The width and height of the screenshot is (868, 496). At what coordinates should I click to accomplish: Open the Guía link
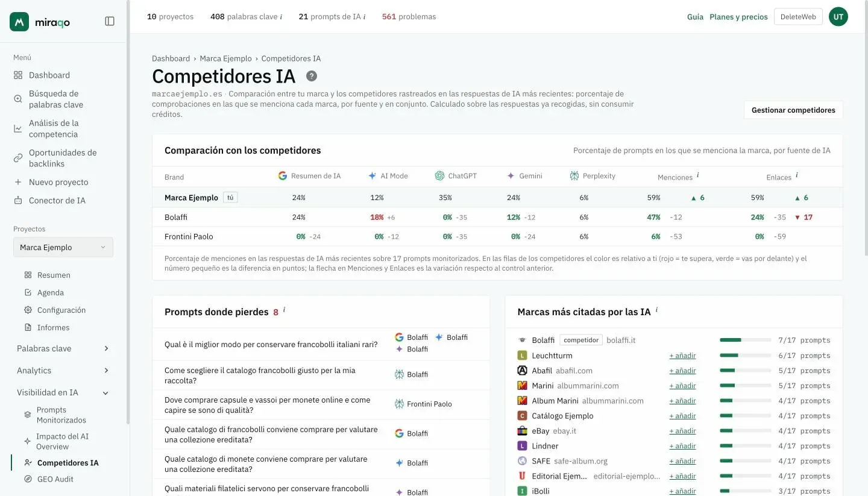[695, 17]
